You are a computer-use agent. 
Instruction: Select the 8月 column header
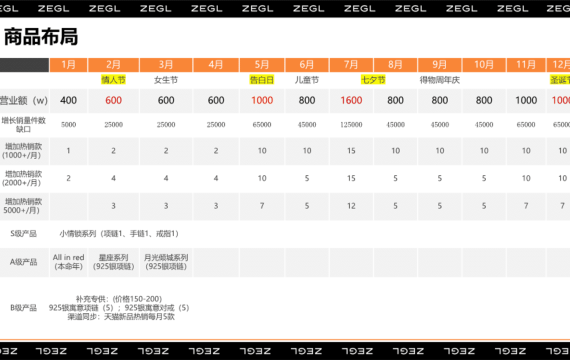point(395,65)
